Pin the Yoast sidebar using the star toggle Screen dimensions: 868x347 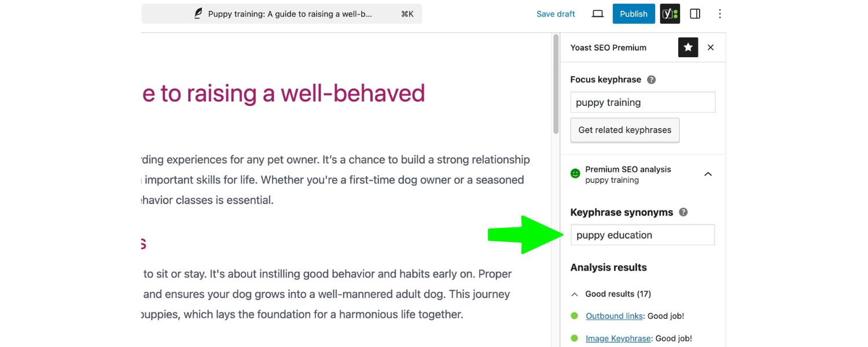688,47
